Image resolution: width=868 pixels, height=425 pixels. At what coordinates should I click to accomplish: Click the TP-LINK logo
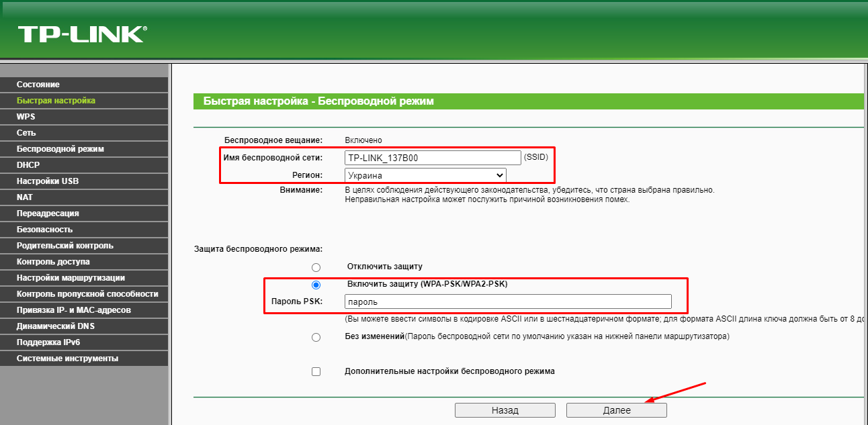[82, 34]
